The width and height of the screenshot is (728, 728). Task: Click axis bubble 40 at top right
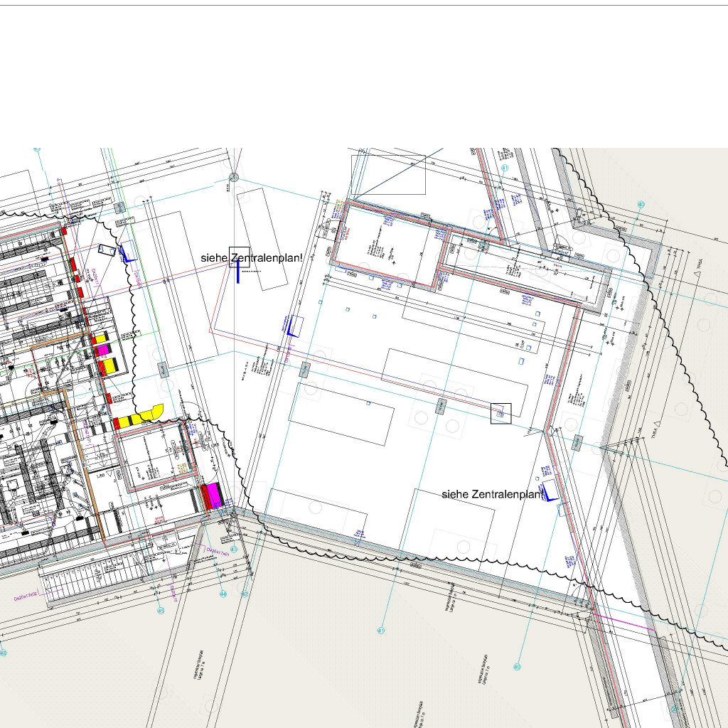[x=641, y=204]
